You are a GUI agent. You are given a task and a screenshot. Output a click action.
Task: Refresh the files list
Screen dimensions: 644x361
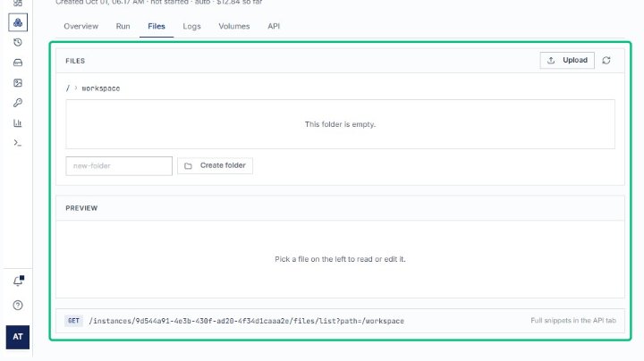tap(606, 60)
